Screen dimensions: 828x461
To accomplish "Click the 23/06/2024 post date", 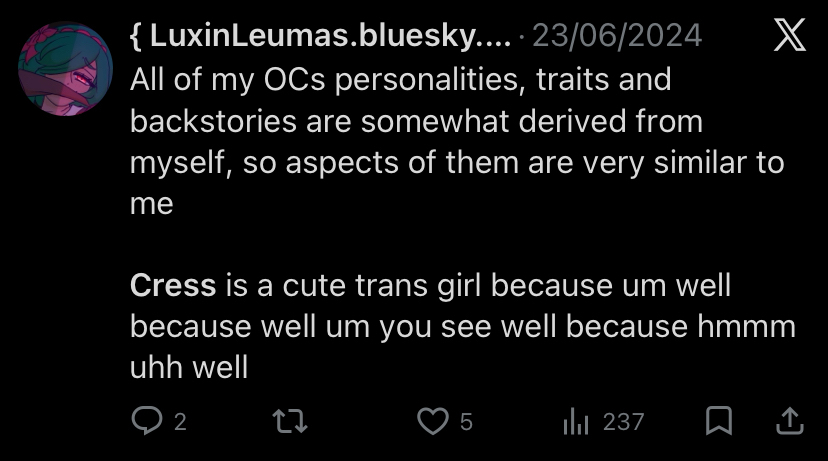I will click(x=617, y=37).
